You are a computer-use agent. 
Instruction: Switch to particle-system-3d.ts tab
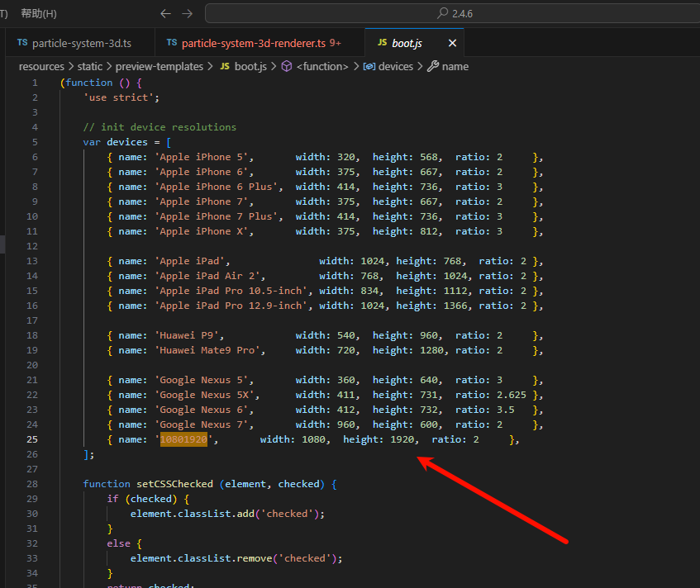[x=81, y=43]
